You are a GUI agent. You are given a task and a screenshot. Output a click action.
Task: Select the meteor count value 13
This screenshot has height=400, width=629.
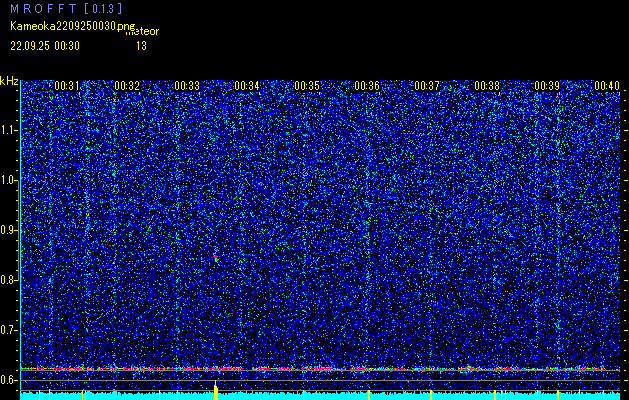click(141, 46)
